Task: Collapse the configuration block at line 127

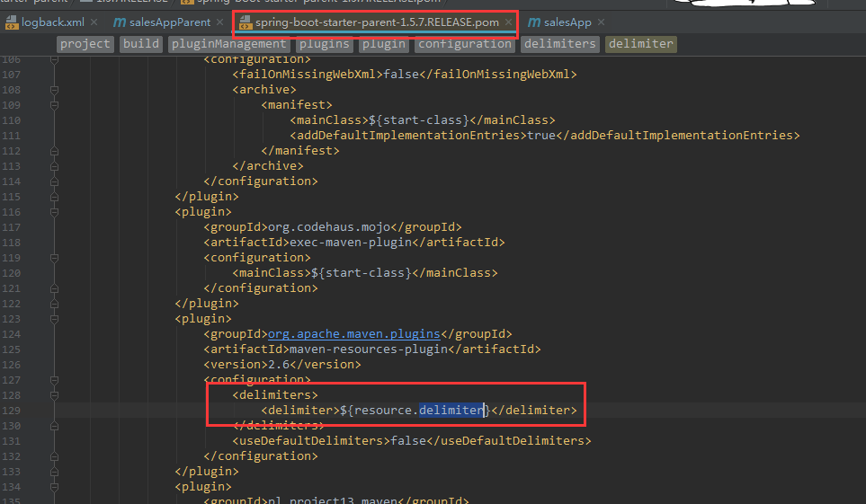Action: point(54,380)
